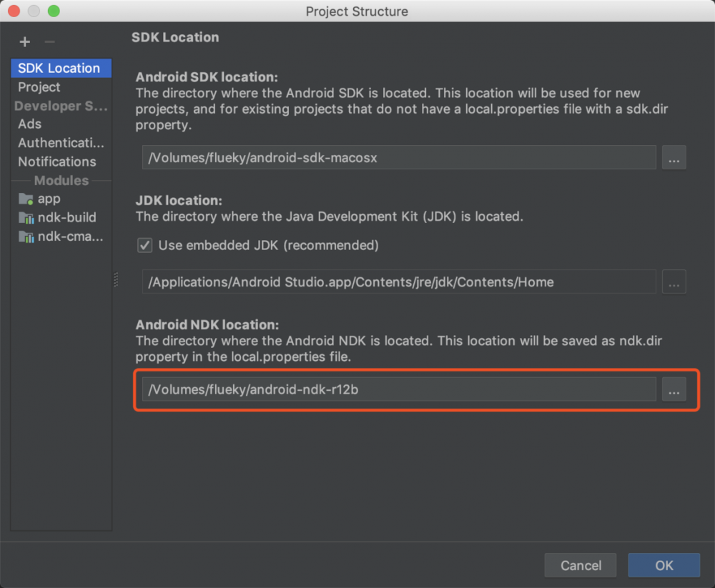Browse for Android NDK location folder
715x588 pixels.
point(674,389)
